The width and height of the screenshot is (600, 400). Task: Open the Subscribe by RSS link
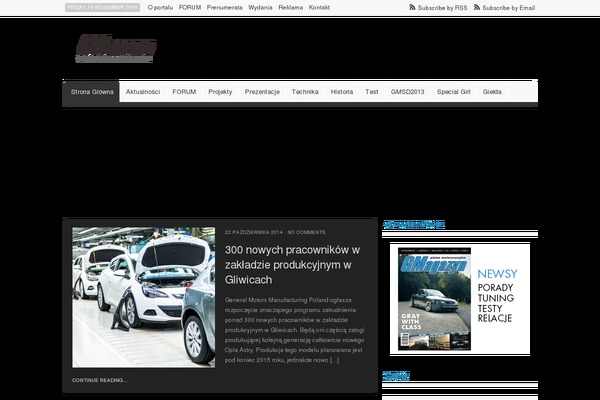pyautogui.click(x=442, y=8)
